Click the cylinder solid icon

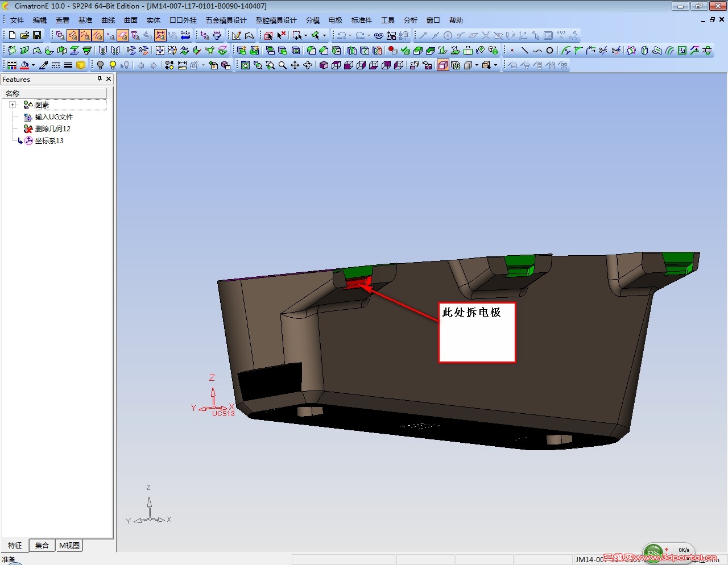(644, 51)
